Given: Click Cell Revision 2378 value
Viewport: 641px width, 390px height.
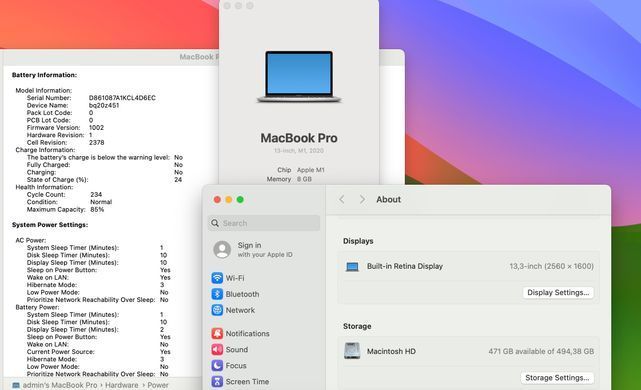Looking at the screenshot, I should (96, 142).
